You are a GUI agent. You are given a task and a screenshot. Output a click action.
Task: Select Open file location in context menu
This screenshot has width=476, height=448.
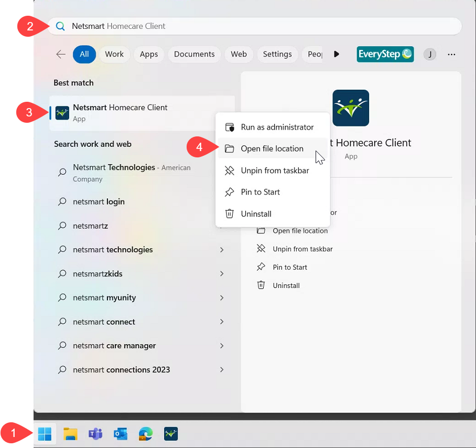pyautogui.click(x=272, y=149)
